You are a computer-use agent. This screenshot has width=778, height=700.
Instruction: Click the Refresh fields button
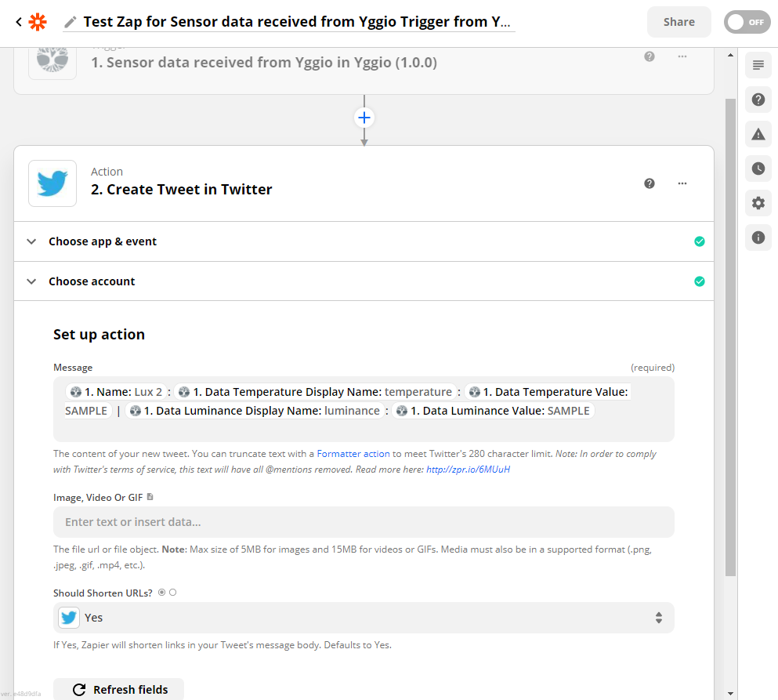[x=118, y=689]
